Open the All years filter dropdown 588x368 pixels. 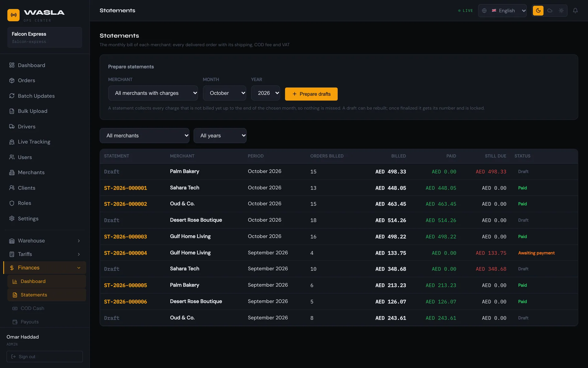click(x=220, y=136)
